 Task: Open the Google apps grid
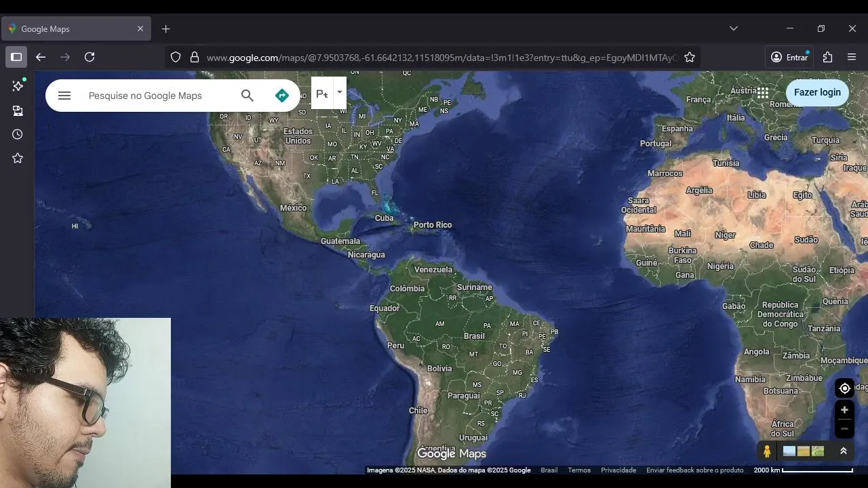click(x=763, y=93)
